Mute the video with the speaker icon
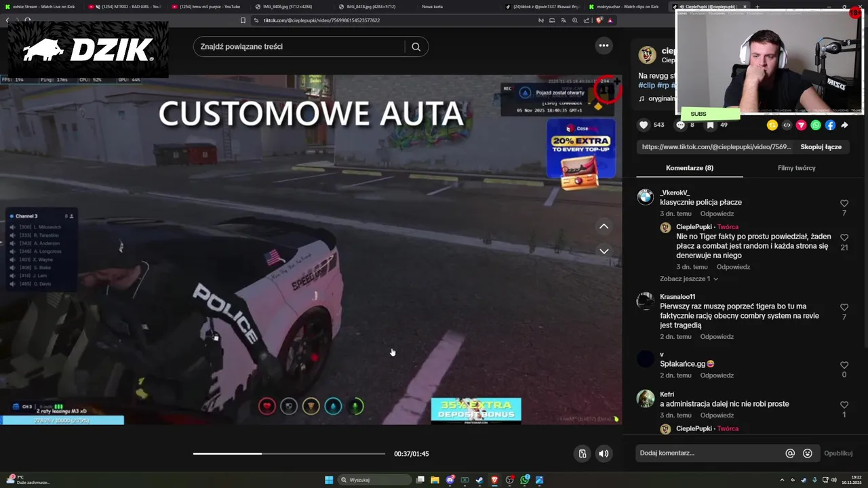Image resolution: width=868 pixels, height=488 pixels. click(x=604, y=453)
